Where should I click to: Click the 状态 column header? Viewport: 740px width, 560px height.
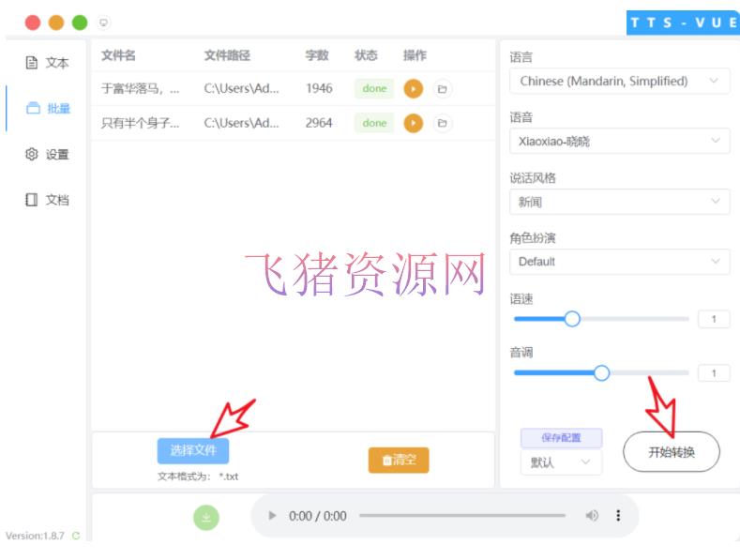(x=366, y=55)
